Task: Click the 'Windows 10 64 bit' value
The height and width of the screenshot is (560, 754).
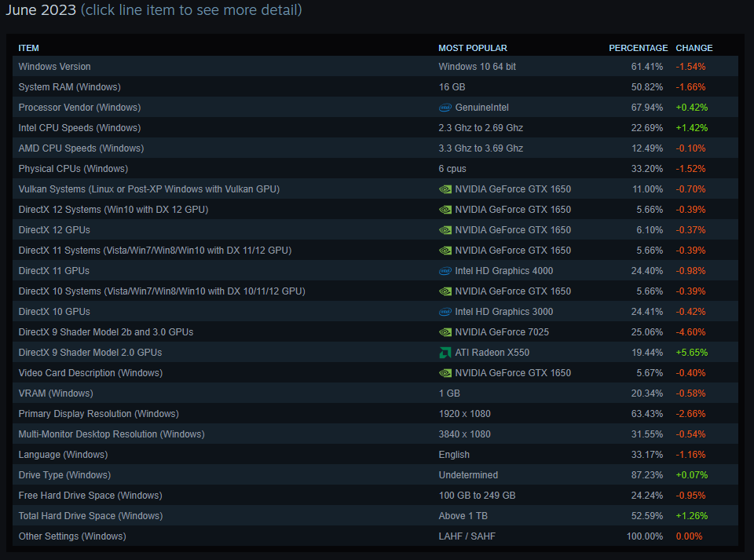Action: point(477,67)
